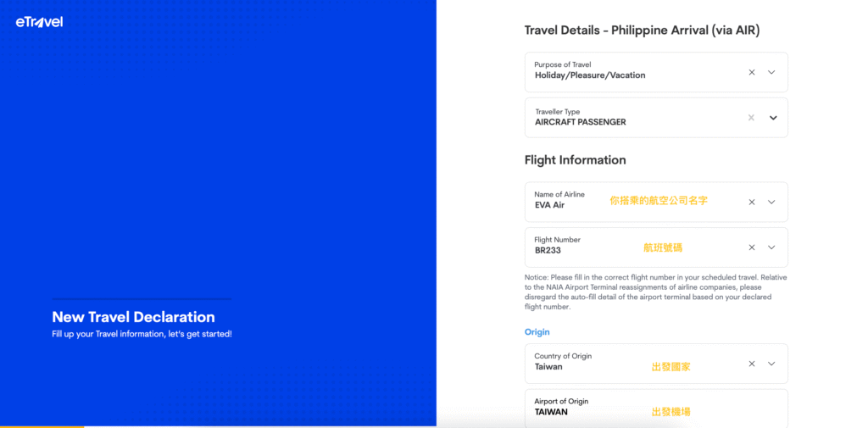Screen dimensions: 868x428
Task: Click the Taiwan country field text
Action: coord(548,367)
